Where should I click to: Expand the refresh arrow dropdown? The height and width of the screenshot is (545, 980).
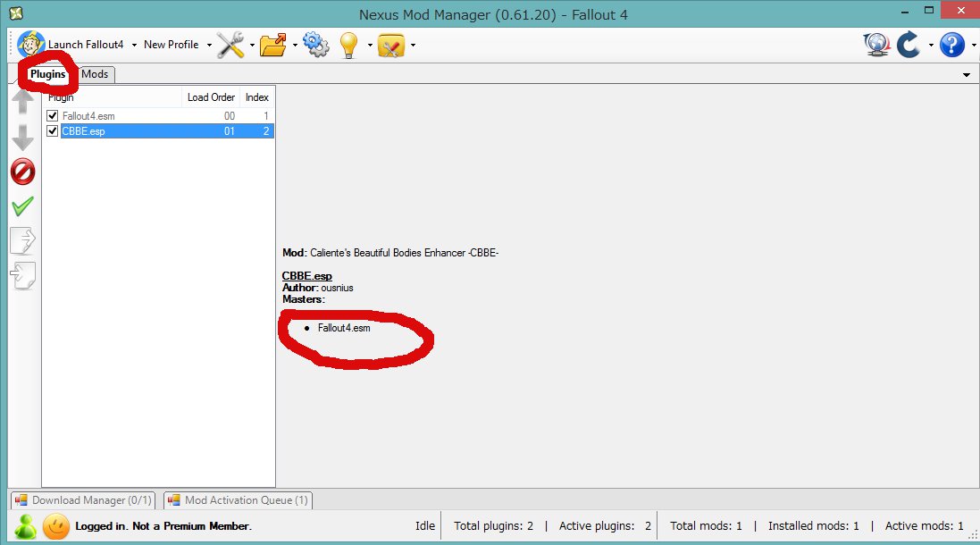(x=931, y=45)
